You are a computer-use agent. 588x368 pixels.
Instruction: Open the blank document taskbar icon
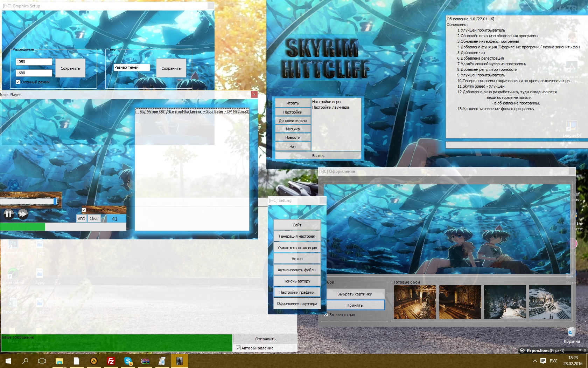tap(76, 361)
